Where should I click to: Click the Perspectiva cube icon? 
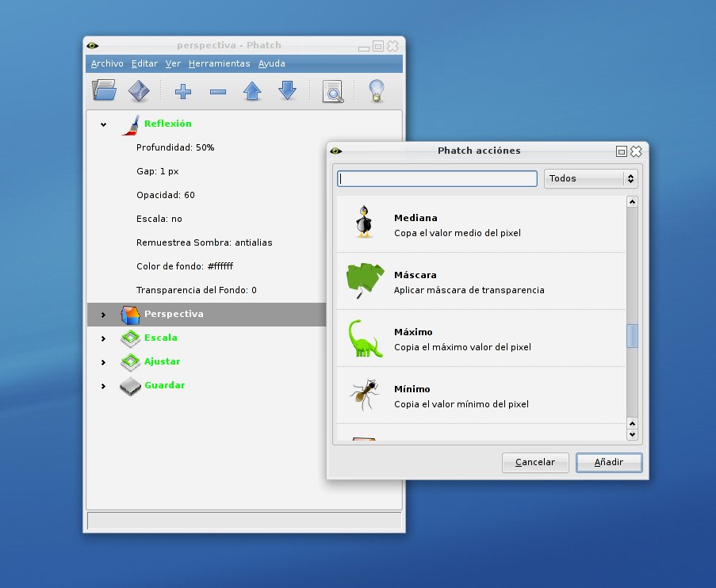pos(130,315)
